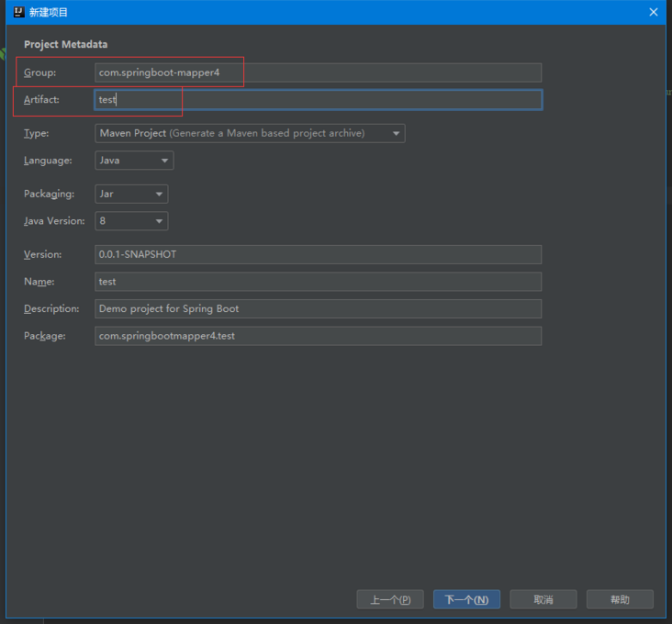
Task: Click the Group input field
Action: [318, 72]
